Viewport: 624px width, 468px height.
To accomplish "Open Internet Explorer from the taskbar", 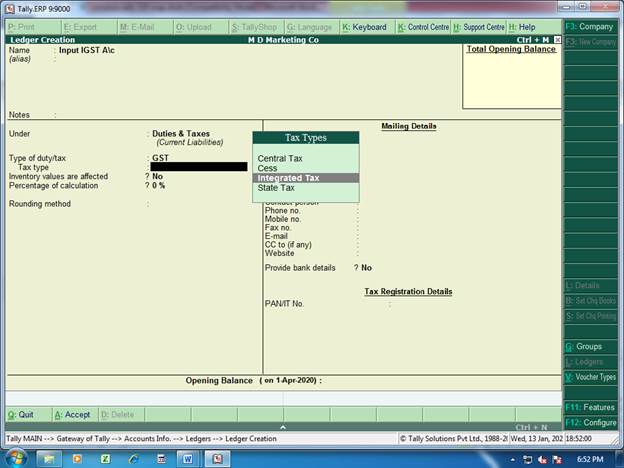I will [x=133, y=459].
